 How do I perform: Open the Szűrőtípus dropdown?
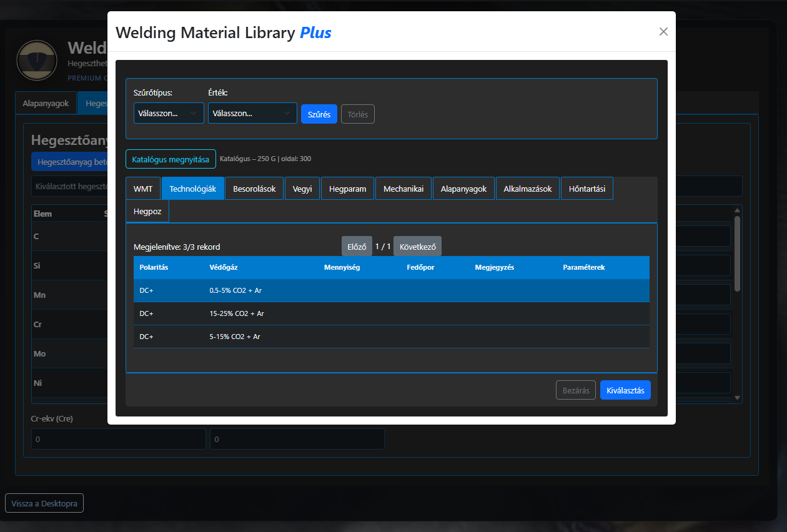(x=169, y=113)
